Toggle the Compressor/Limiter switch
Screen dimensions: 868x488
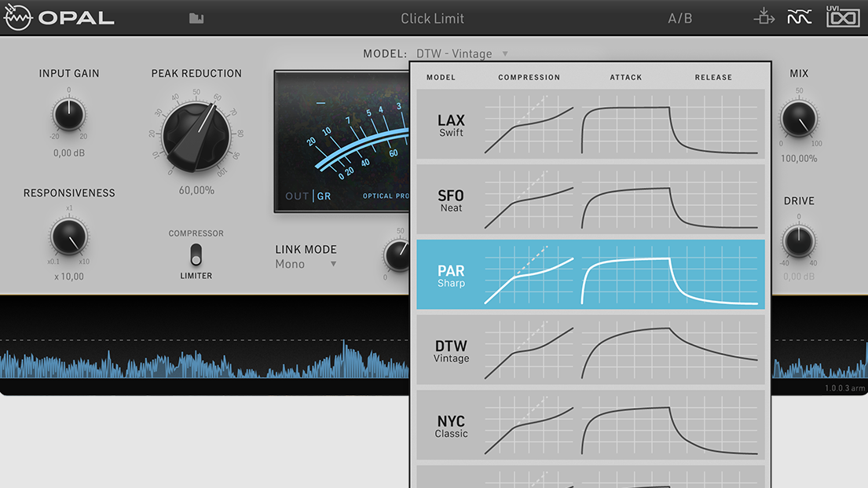(196, 254)
